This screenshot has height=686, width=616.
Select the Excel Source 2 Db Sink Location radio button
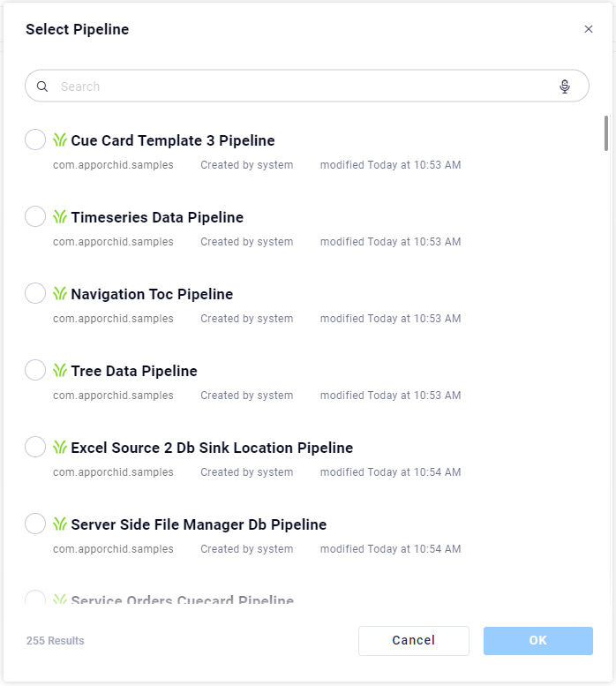pyautogui.click(x=35, y=447)
